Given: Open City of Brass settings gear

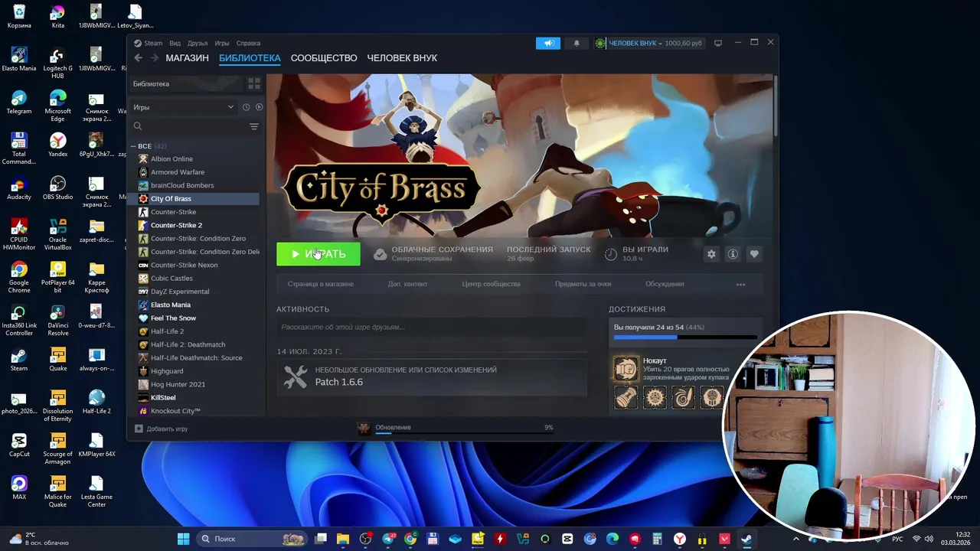Looking at the screenshot, I should point(711,254).
